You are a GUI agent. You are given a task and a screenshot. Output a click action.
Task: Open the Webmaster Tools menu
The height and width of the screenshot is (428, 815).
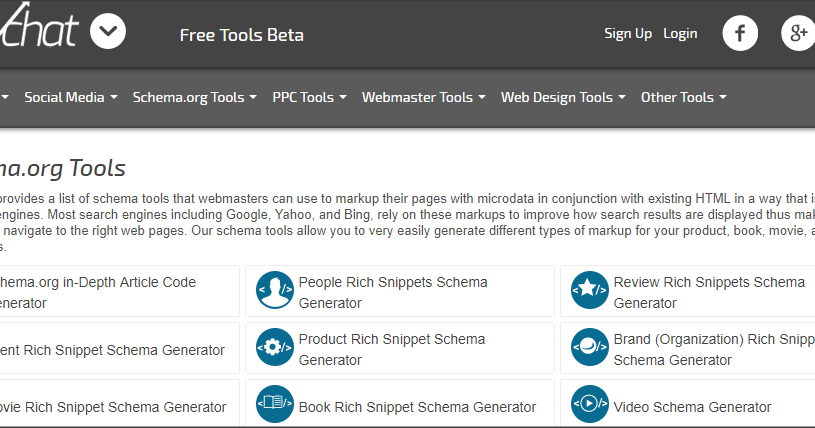[423, 97]
